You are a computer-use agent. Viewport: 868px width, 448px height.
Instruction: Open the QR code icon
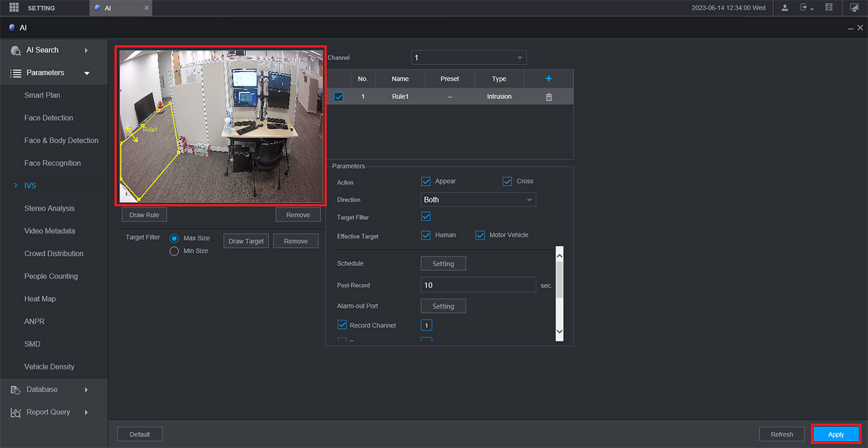pyautogui.click(x=829, y=8)
